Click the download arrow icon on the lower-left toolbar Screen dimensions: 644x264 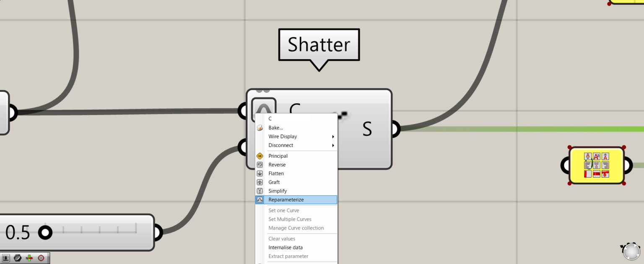6,258
